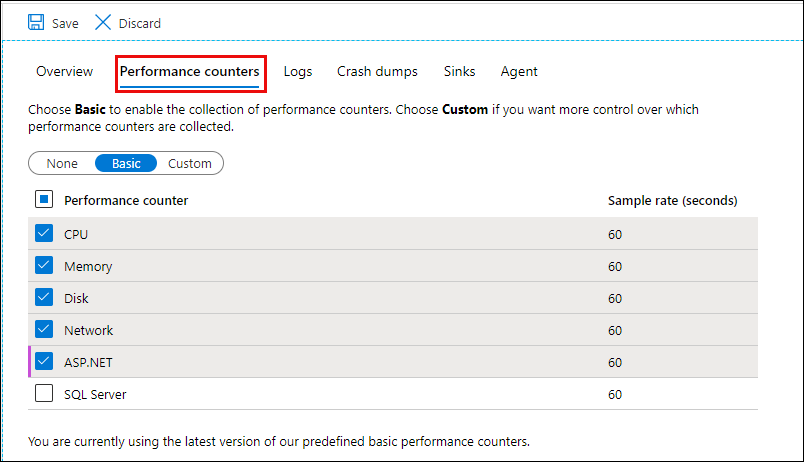Switch to the Logs tab

pos(298,72)
